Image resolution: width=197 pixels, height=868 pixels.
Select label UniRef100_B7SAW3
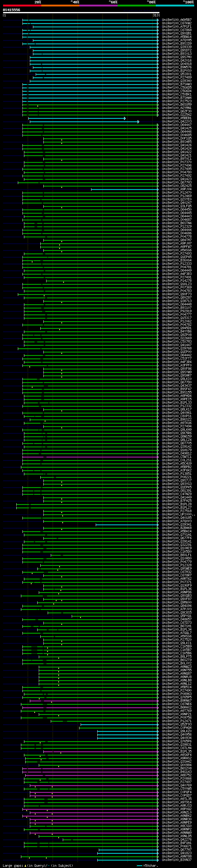click(x=176, y=84)
